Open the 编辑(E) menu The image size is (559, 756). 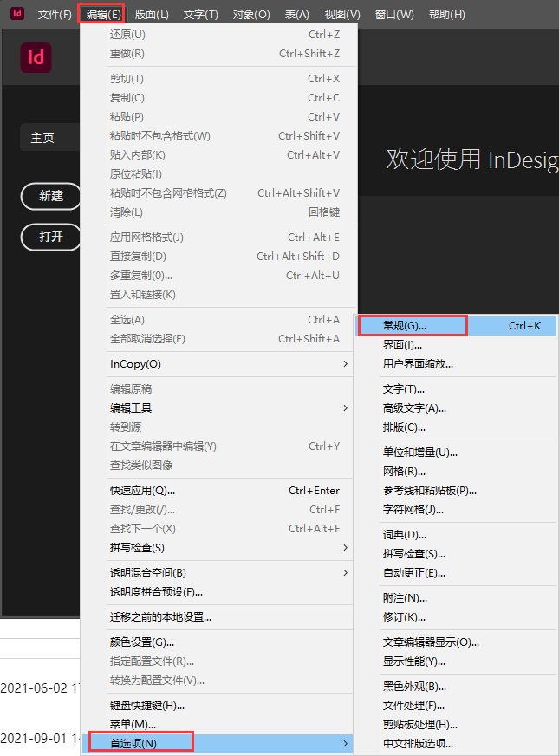click(x=103, y=15)
